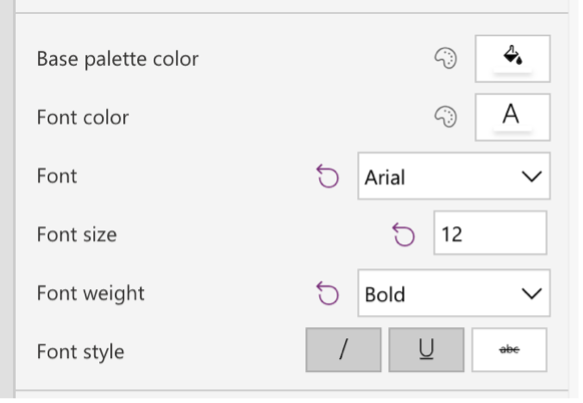
Task: Toggle the Italic font style button
Action: 343,350
